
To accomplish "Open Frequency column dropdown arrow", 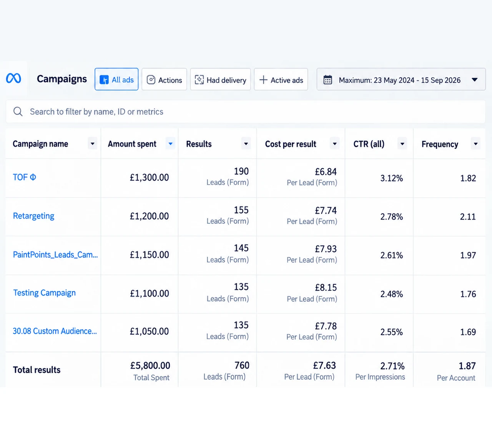I will [476, 144].
